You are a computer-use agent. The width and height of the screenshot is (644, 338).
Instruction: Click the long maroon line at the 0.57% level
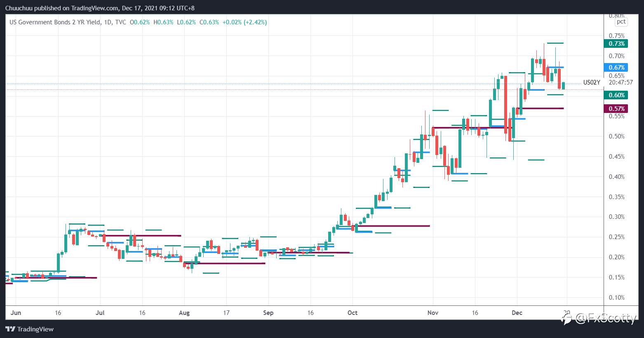[540, 108]
